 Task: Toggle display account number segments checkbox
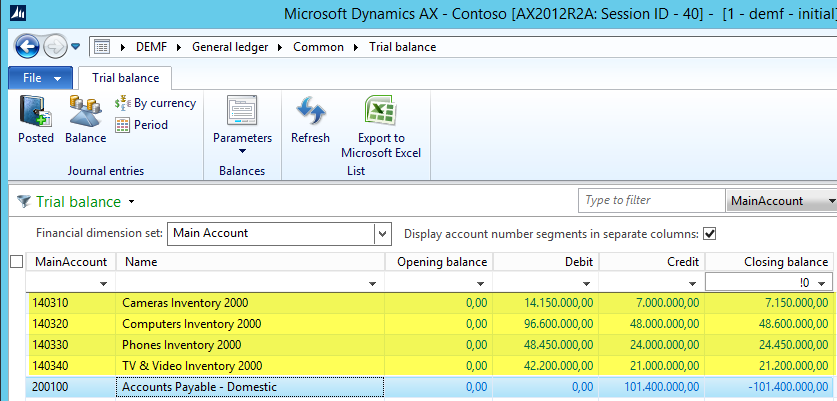[710, 234]
